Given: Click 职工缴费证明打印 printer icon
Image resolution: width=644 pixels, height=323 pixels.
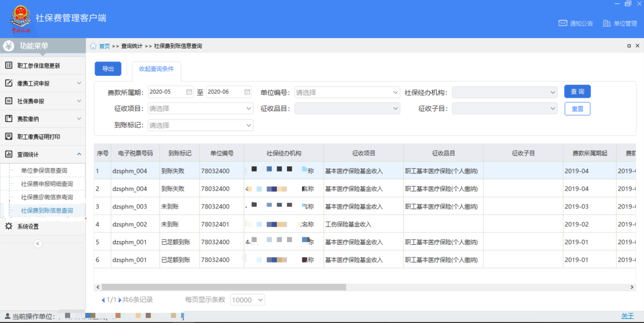Looking at the screenshot, I should click(x=9, y=136).
